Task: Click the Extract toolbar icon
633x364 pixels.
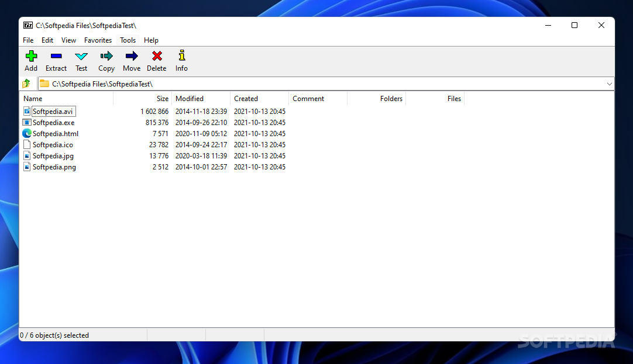Action: (x=56, y=56)
